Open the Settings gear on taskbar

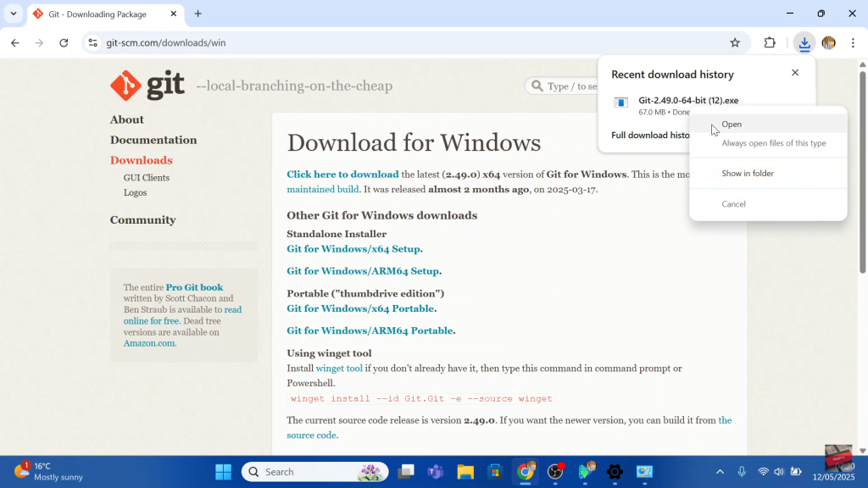pyautogui.click(x=615, y=472)
